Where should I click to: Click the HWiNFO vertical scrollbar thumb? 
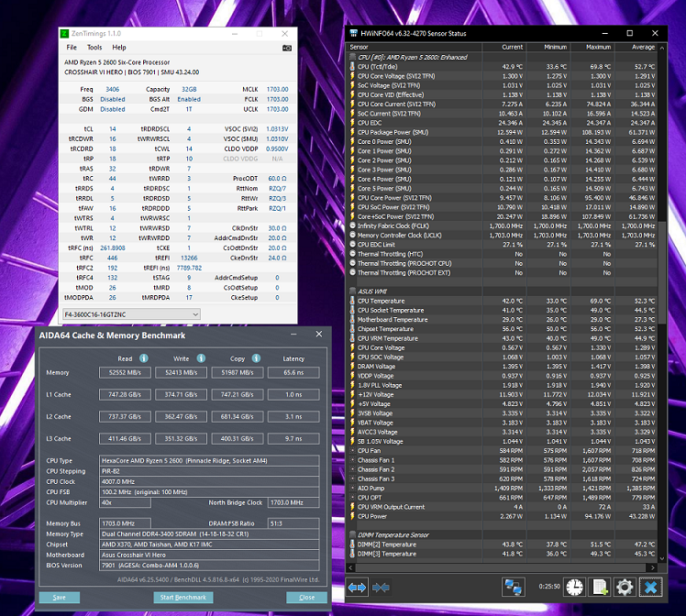point(662,271)
